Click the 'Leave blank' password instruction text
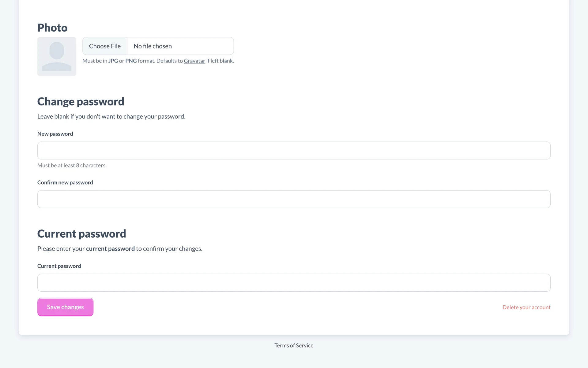 coord(111,117)
